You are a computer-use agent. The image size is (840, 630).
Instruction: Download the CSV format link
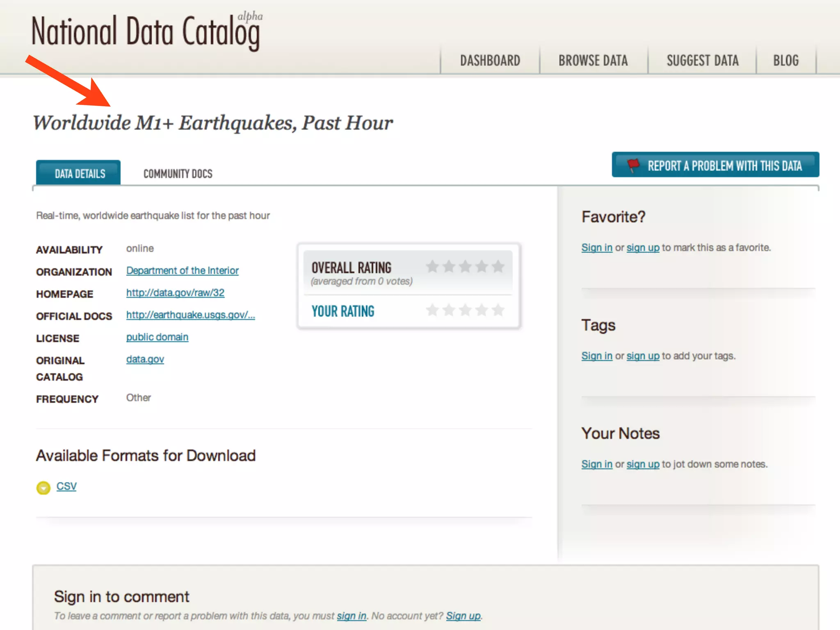(66, 486)
